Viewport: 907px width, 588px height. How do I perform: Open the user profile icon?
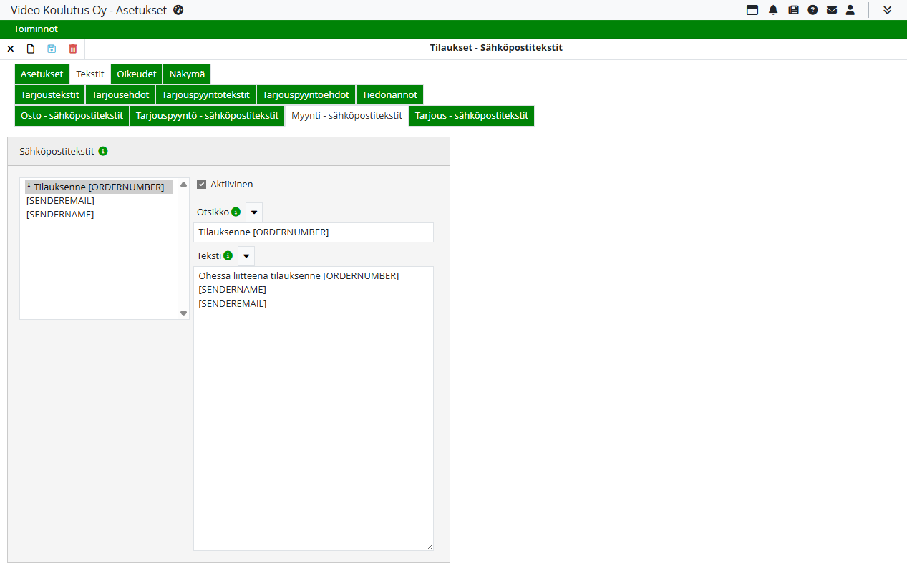[x=850, y=10]
